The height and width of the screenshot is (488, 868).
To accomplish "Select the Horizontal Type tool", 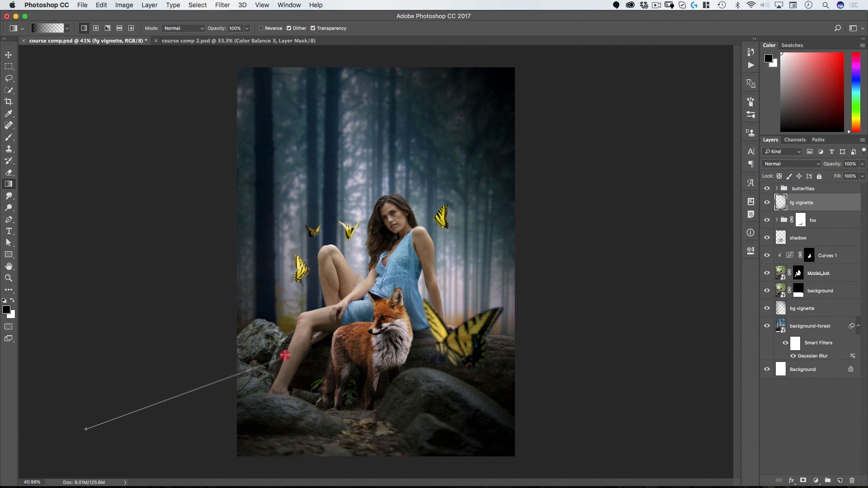I will (9, 231).
